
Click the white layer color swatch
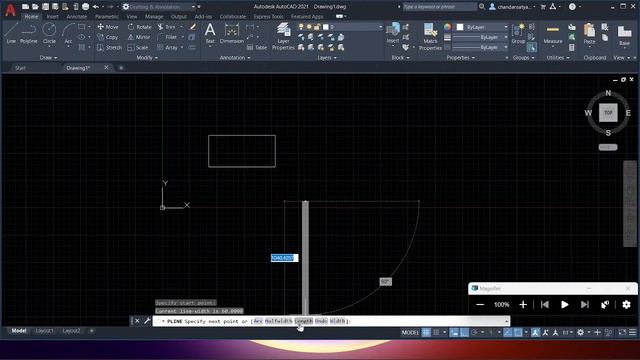(x=326, y=27)
